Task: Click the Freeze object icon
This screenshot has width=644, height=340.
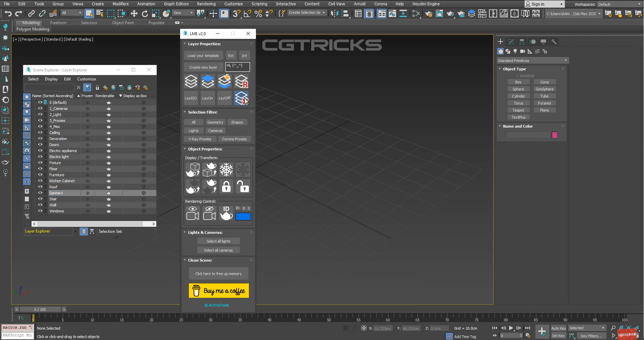Action: click(x=226, y=170)
